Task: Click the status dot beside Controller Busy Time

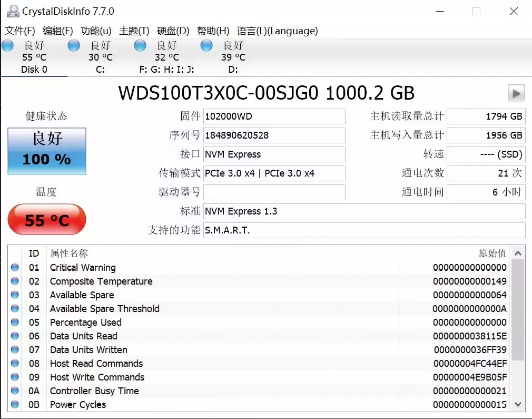Action: (x=15, y=391)
